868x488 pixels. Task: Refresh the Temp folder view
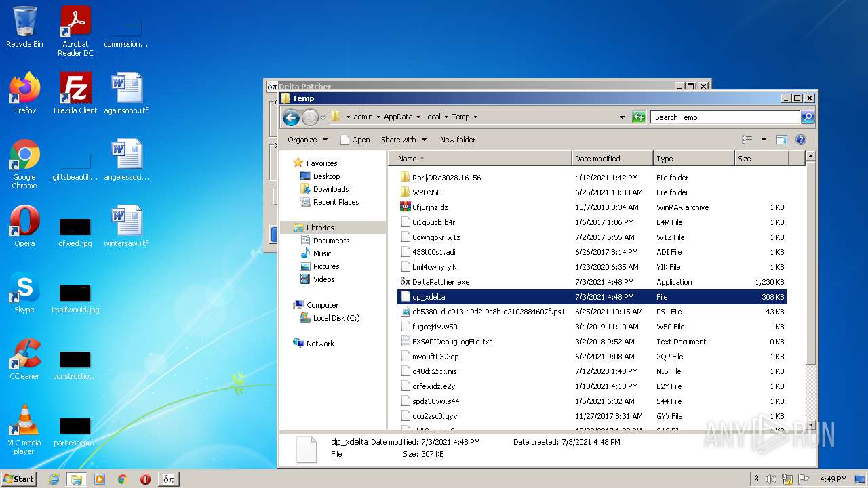[639, 117]
